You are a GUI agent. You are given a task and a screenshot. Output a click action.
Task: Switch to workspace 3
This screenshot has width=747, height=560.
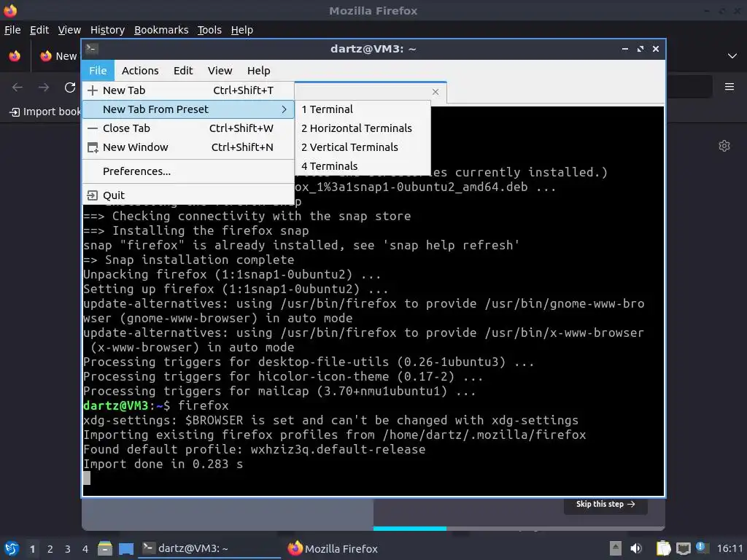click(68, 549)
